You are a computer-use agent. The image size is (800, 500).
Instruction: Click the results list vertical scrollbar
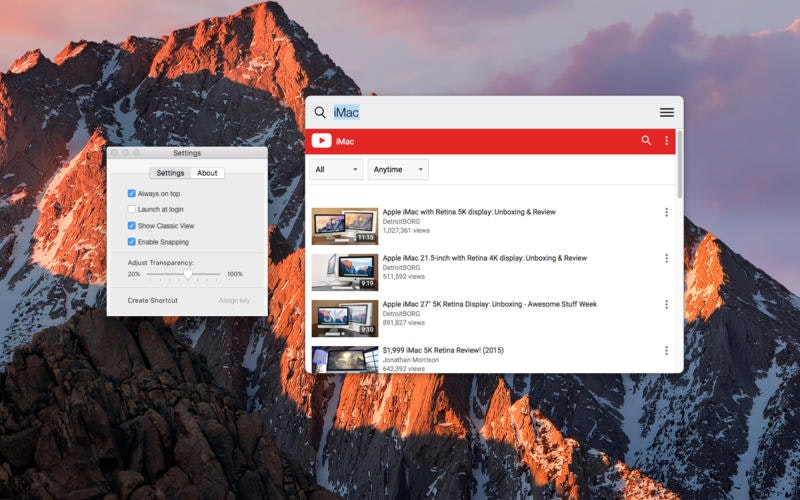(680, 164)
